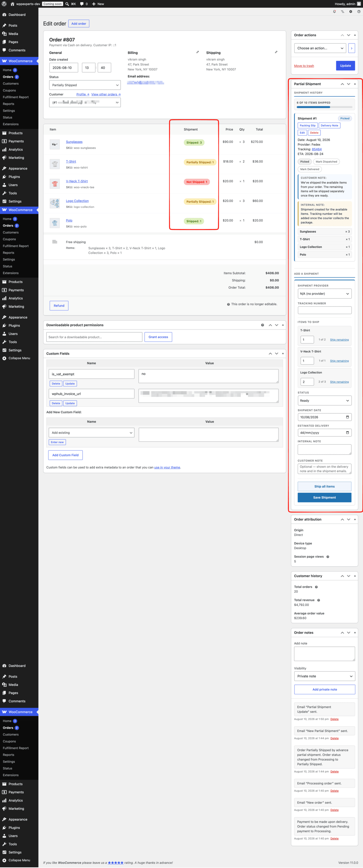Move Customer history panel down

(349, 576)
